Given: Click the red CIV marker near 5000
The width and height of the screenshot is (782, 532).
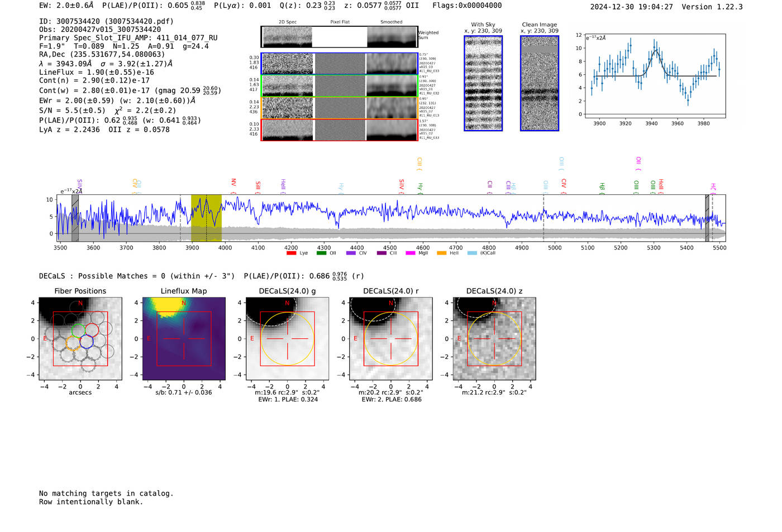Looking at the screenshot, I should [x=564, y=186].
